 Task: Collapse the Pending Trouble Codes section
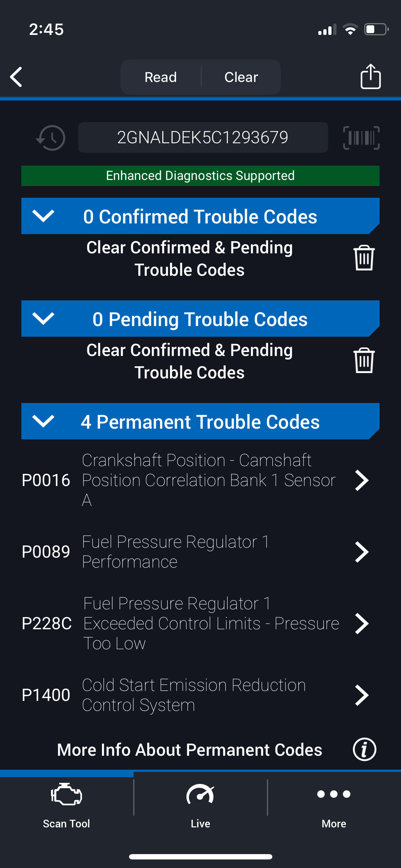(x=43, y=319)
